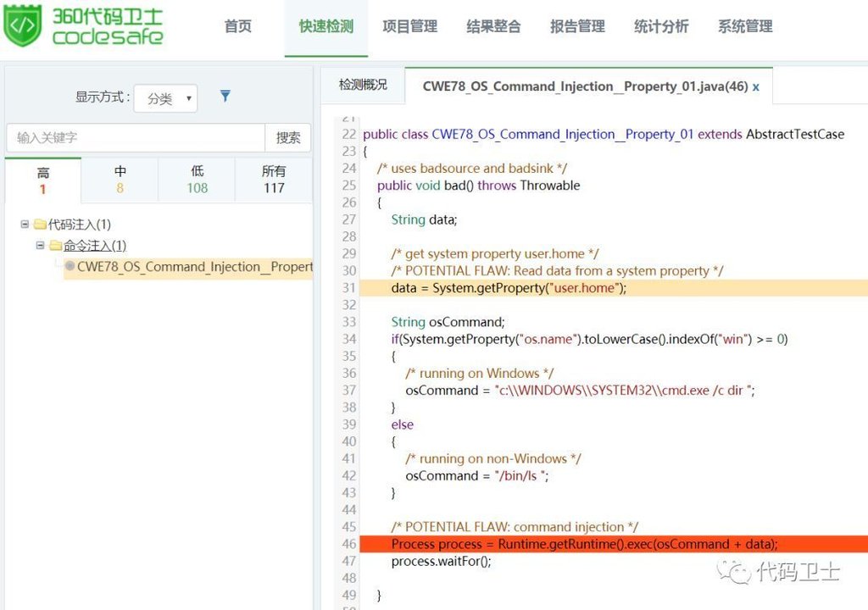868x610 pixels.
Task: Collapse the 代码注入 tree node
Action: 25,225
